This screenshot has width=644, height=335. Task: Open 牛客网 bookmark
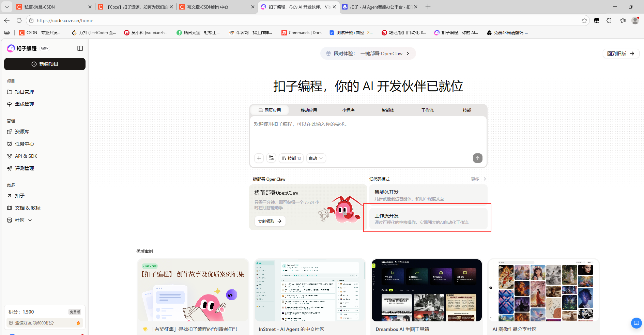250,33
